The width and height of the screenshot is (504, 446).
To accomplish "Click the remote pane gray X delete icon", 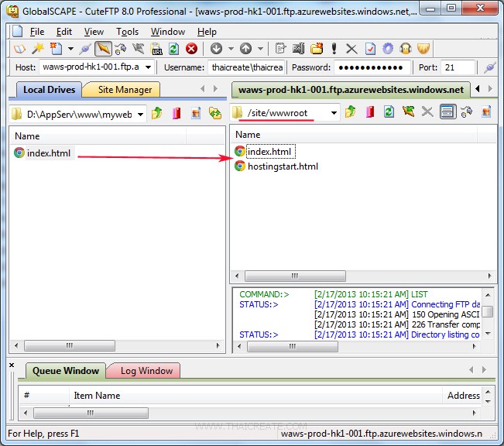I will pyautogui.click(x=427, y=112).
